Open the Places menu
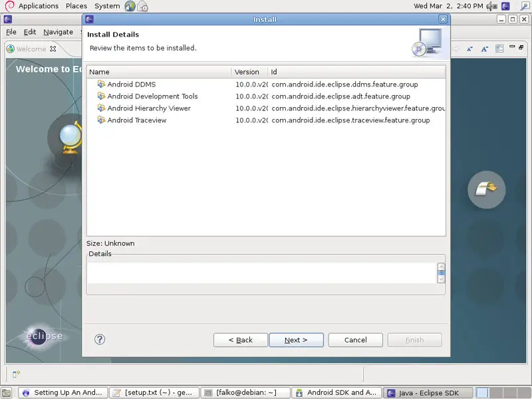Screen dimensions: 532x399 [76, 6]
